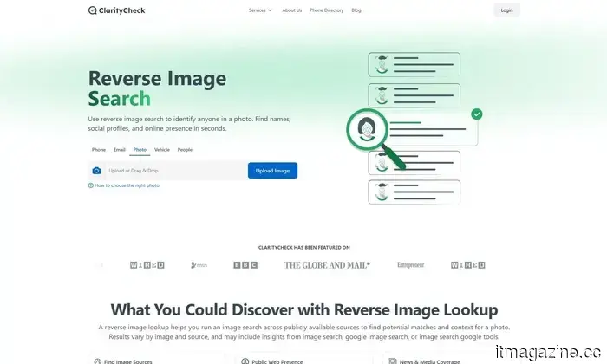Click the blue Upload Image button
Image resolution: width=607 pixels, height=364 pixels.
[272, 171]
